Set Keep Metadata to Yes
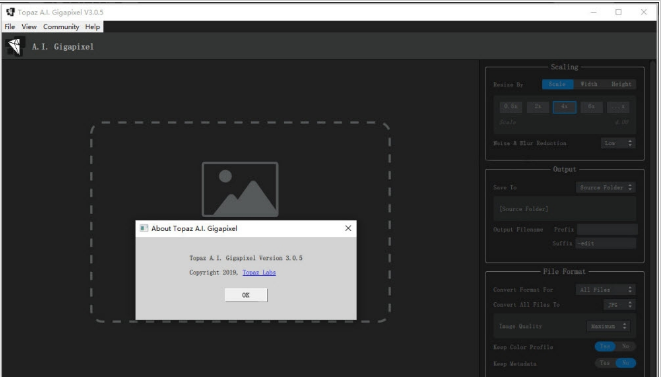 click(605, 363)
